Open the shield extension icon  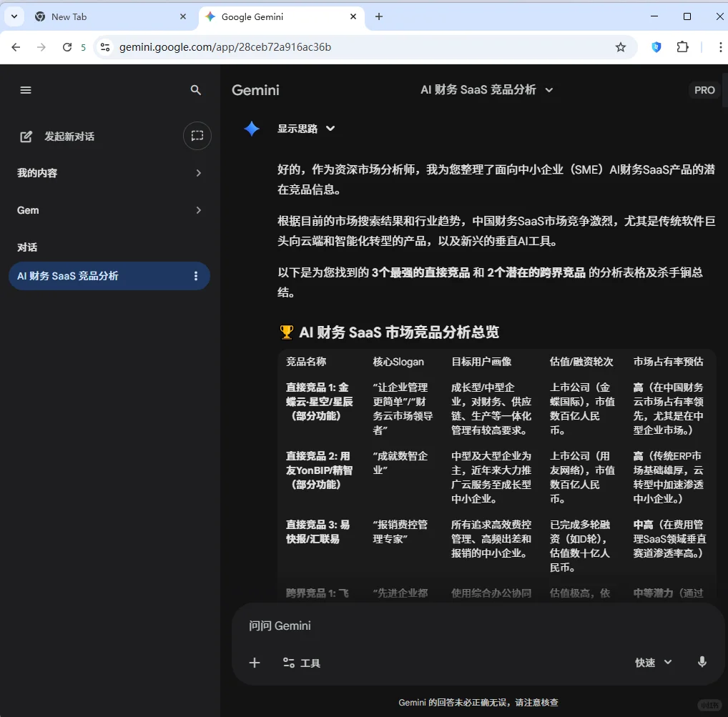(x=656, y=47)
